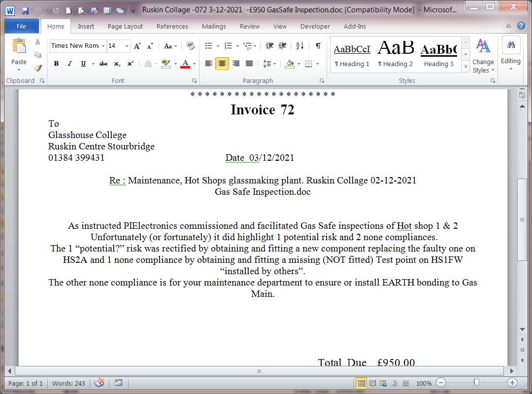532x394 pixels.
Task: Apply Subscript formatting
Action: 117,64
